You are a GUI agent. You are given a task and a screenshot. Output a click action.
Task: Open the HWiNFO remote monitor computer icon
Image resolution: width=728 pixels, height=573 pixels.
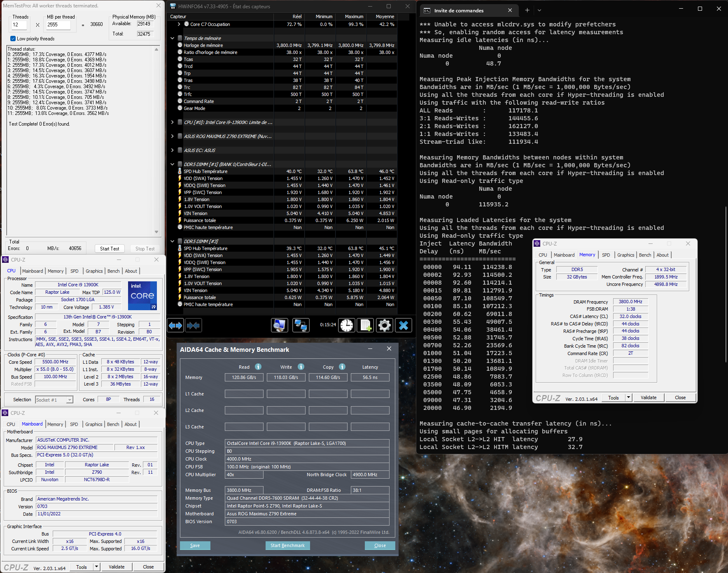click(x=280, y=325)
